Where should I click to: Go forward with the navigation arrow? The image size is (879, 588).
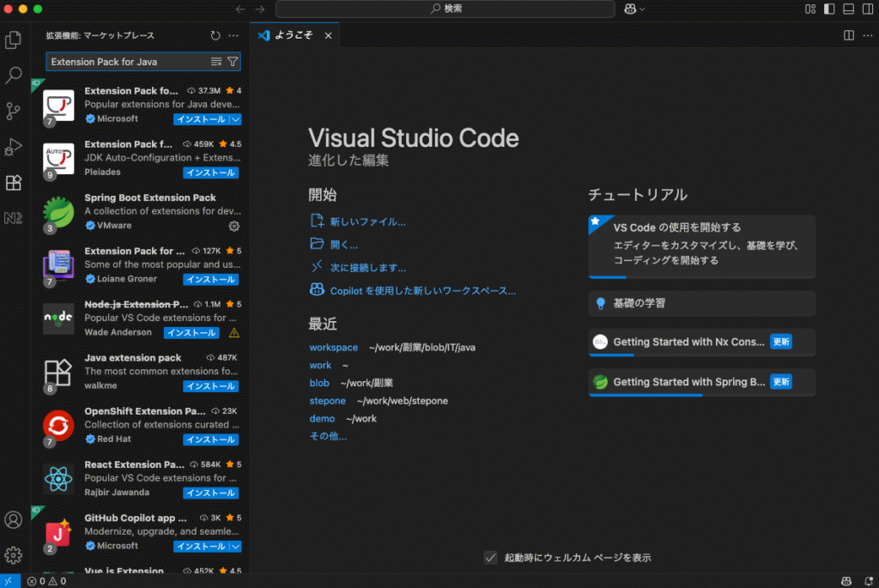pos(260,9)
